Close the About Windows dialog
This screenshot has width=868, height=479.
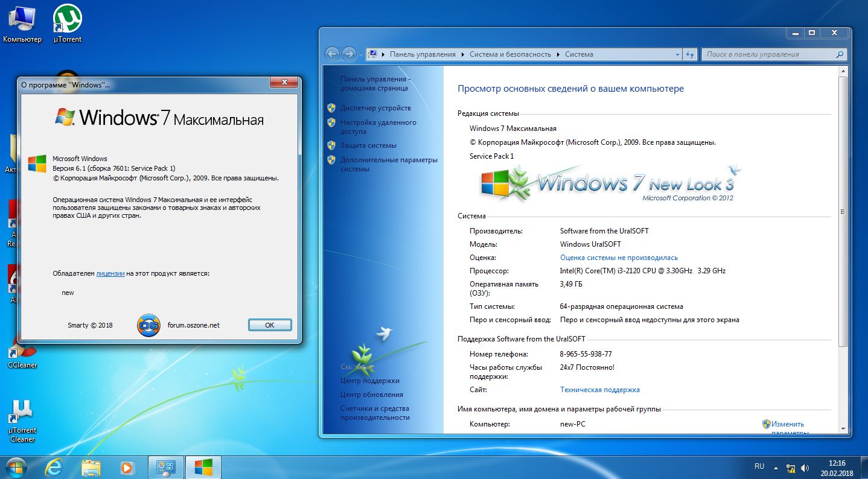(284, 83)
